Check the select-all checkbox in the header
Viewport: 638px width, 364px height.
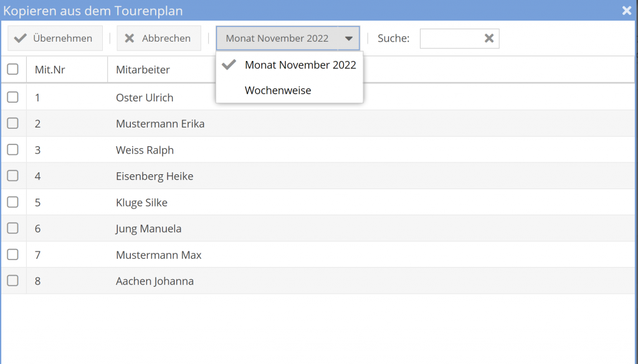pyautogui.click(x=13, y=69)
